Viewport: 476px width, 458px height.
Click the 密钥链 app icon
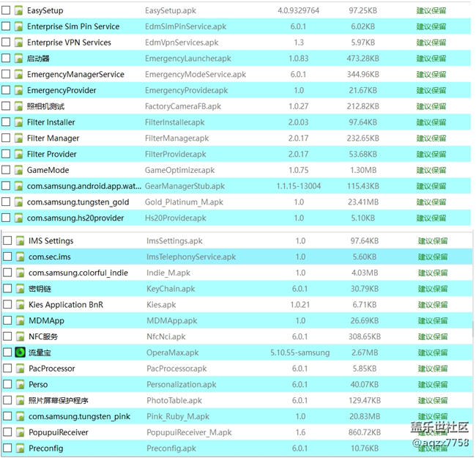click(21, 289)
